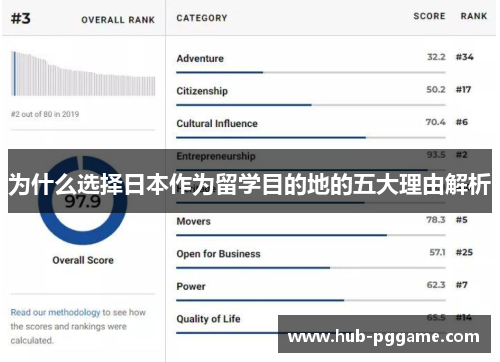Click the Power score bar
The height and width of the screenshot is (362, 500).
tap(311, 300)
